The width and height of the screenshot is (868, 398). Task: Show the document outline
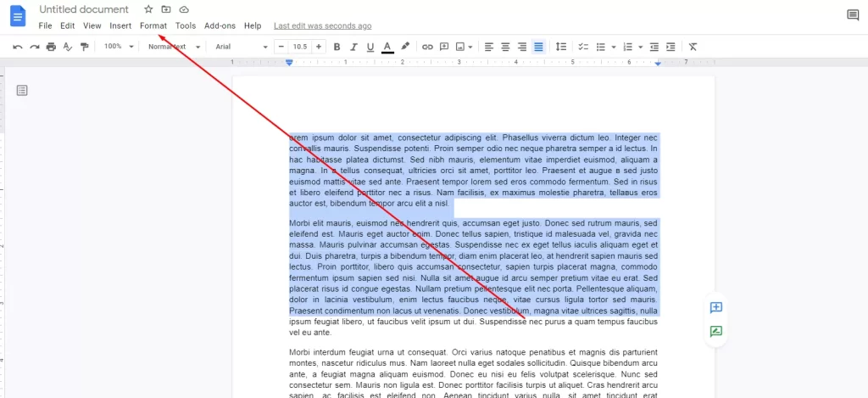(21, 90)
